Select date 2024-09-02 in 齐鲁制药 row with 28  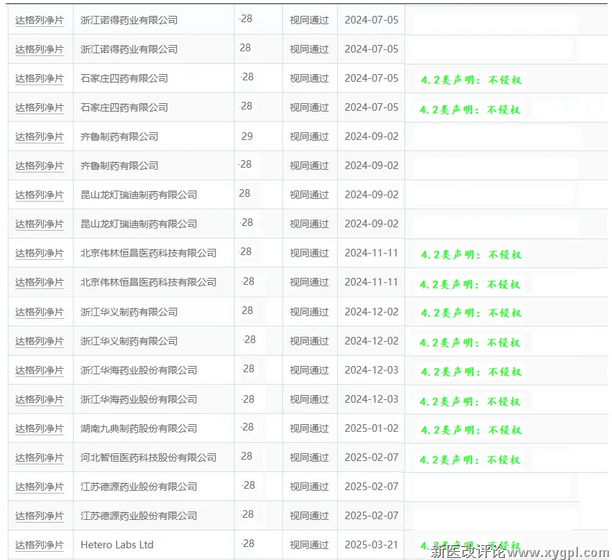pyautogui.click(x=371, y=166)
